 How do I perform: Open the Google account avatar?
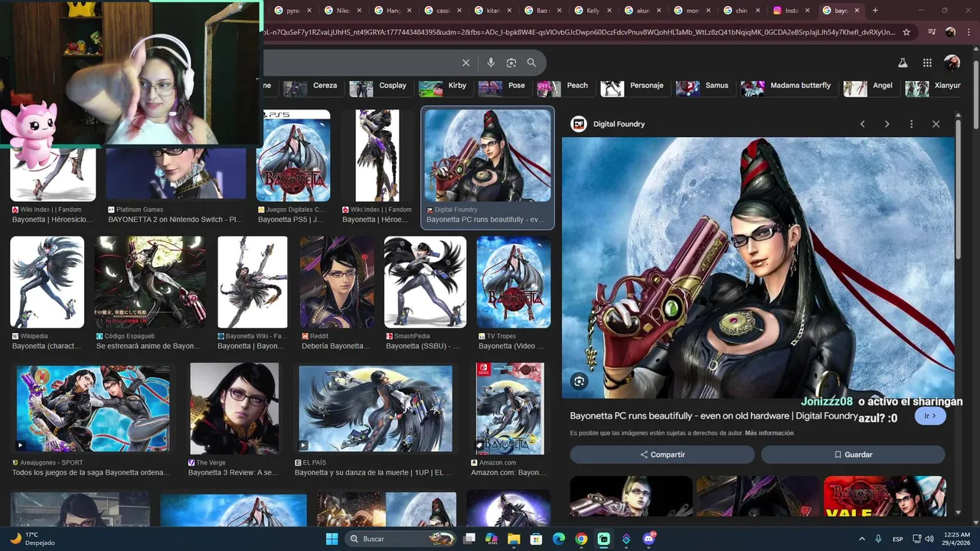point(952,63)
